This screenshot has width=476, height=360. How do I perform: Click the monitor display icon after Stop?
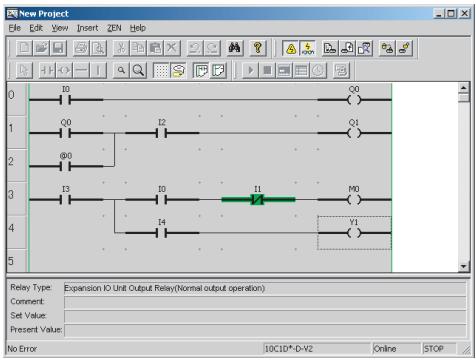tap(284, 70)
